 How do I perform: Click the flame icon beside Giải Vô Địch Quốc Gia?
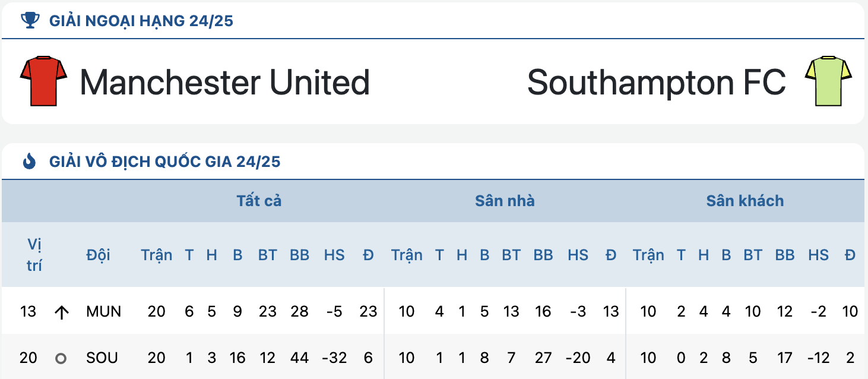click(29, 161)
